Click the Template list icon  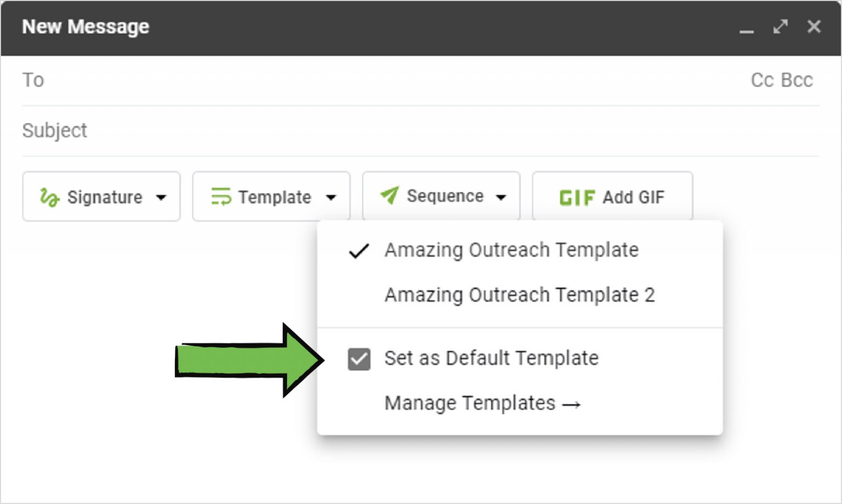221,196
